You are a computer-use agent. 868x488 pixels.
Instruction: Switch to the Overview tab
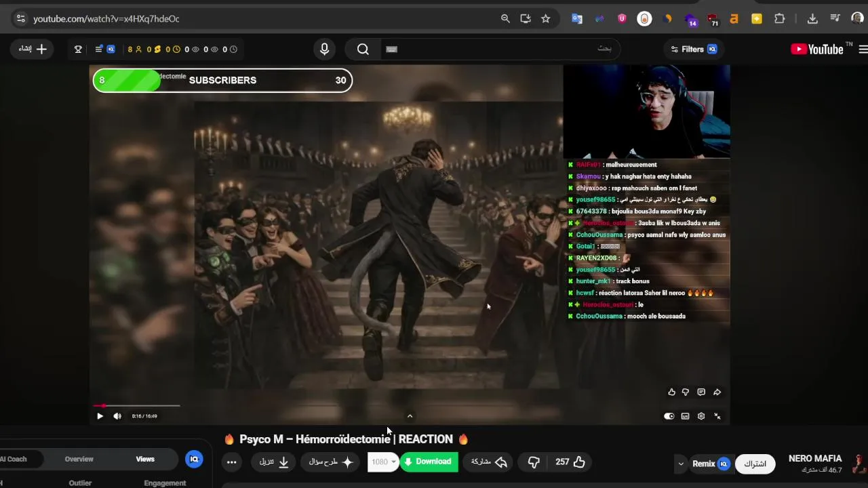pyautogui.click(x=79, y=459)
